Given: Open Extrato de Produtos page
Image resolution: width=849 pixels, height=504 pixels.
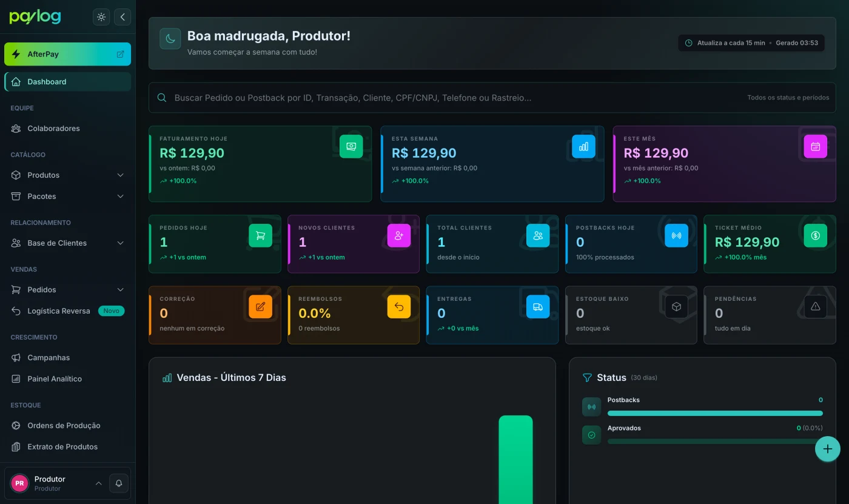Looking at the screenshot, I should click(67, 447).
